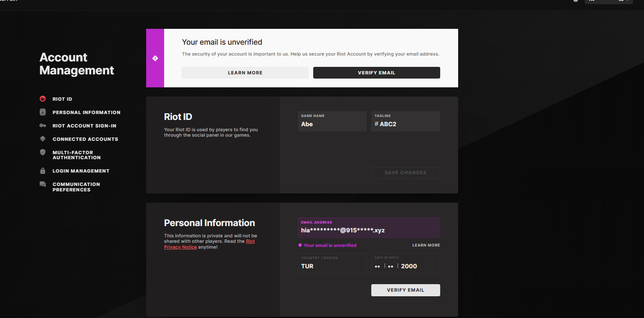Click the Personal Information badge icon
The width and height of the screenshot is (644, 318).
point(43,112)
